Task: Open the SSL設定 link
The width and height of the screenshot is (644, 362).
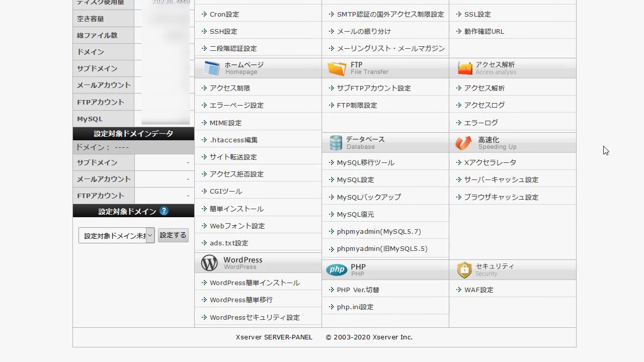Action: (477, 14)
